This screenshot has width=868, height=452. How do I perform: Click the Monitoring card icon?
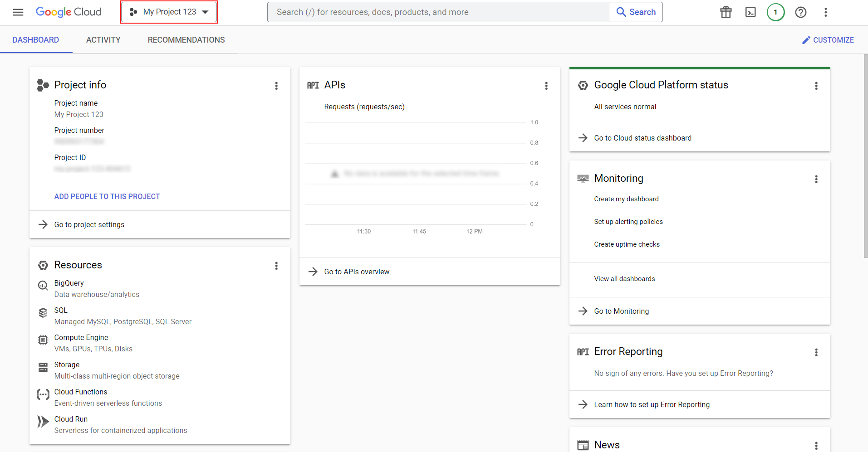click(583, 179)
